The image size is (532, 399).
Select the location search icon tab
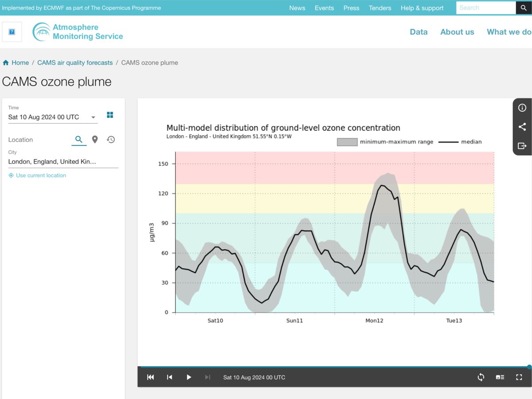79,139
